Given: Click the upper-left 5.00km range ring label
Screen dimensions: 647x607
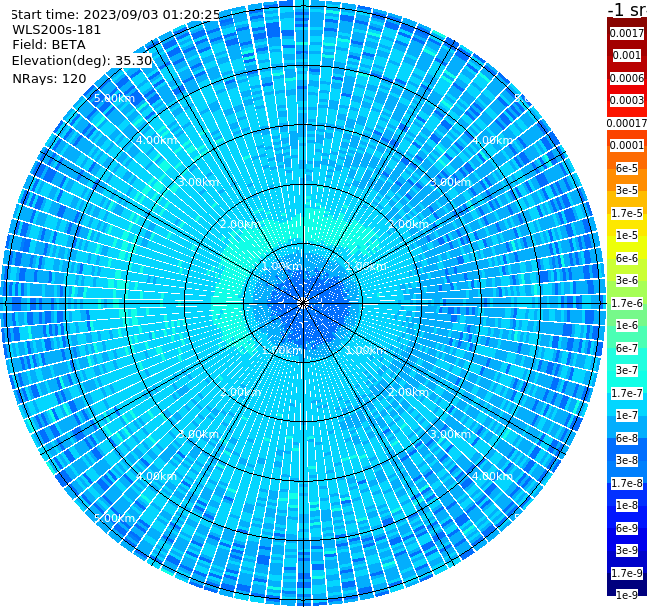Looking at the screenshot, I should coord(114,98).
